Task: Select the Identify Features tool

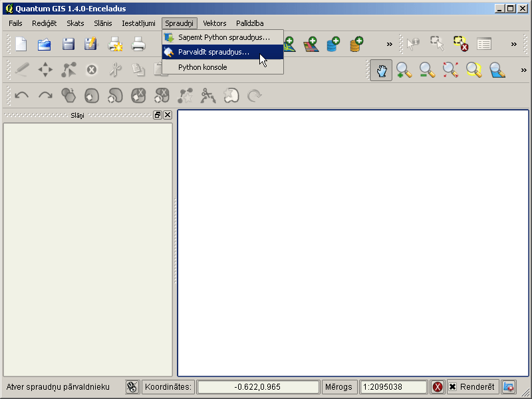Action: coord(413,44)
